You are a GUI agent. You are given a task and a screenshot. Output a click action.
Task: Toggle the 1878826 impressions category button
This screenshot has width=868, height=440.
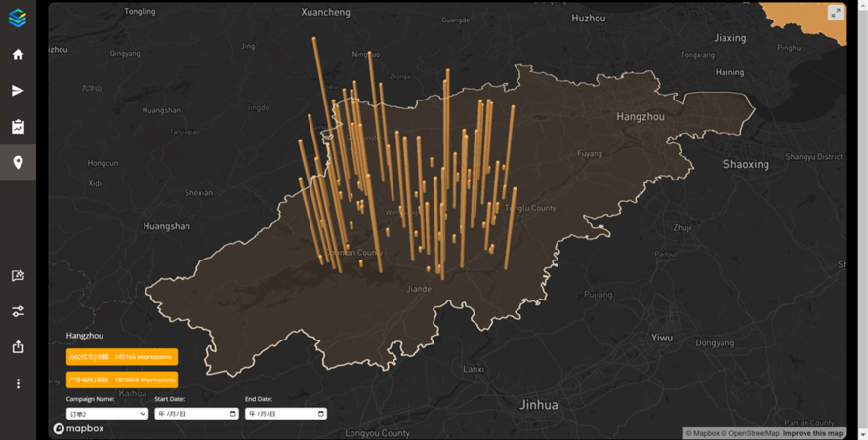(x=122, y=380)
